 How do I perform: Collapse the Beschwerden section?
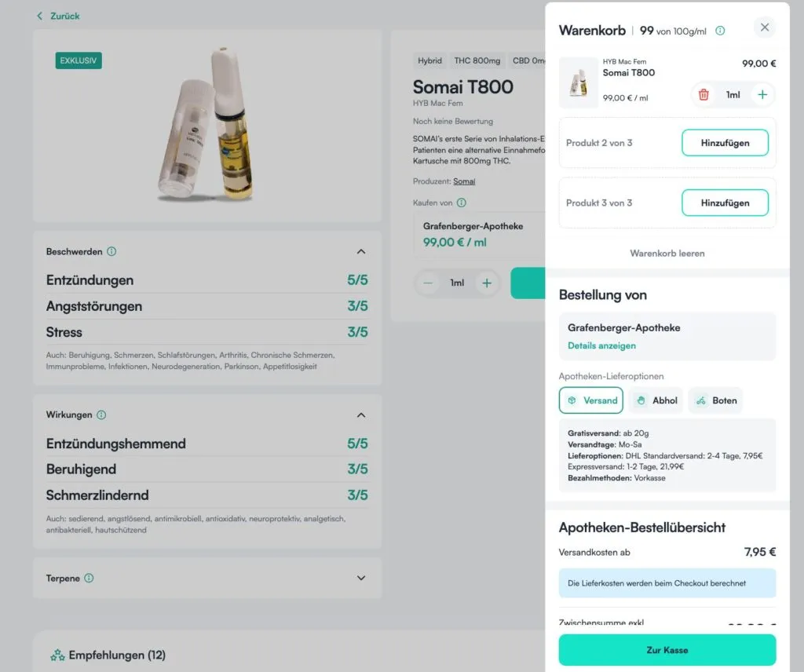coord(361,251)
